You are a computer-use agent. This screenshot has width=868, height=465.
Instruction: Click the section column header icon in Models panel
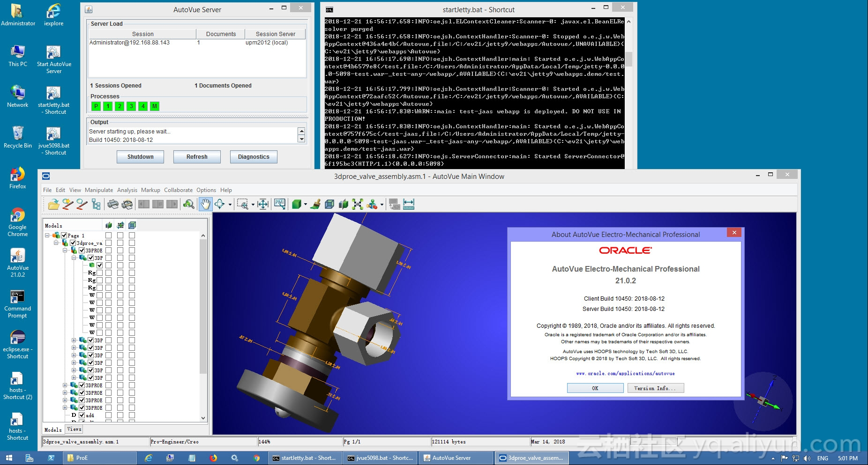click(109, 225)
